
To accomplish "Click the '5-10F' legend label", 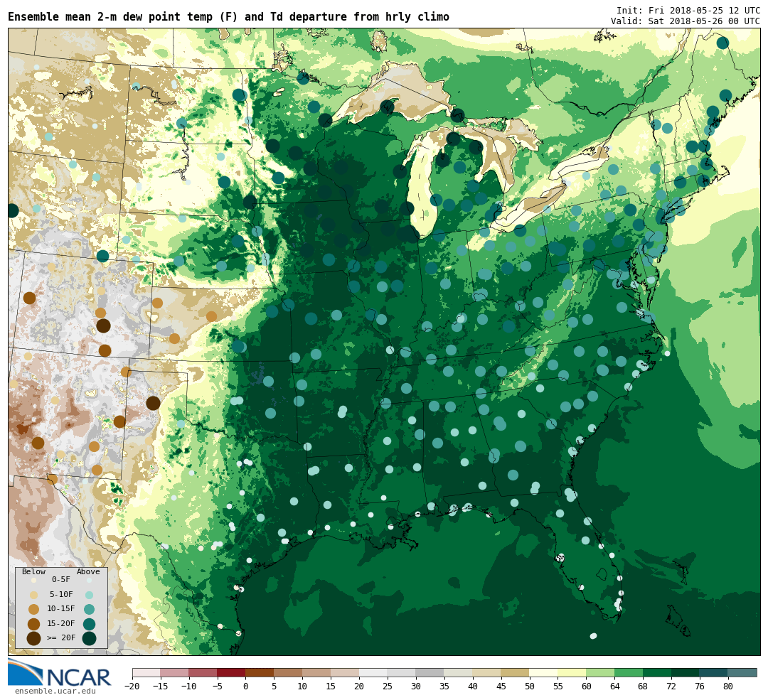I will coord(61,594).
